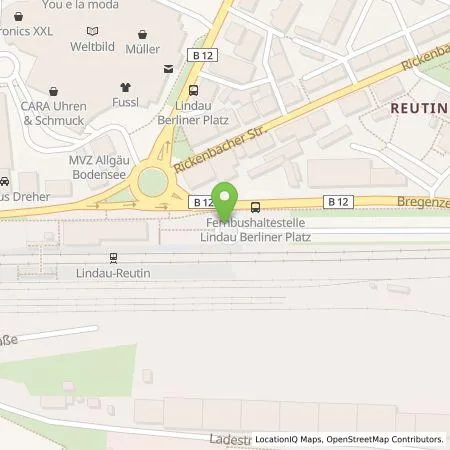Click the green location pin marker
The height and width of the screenshot is (450, 450).
[x=225, y=202]
